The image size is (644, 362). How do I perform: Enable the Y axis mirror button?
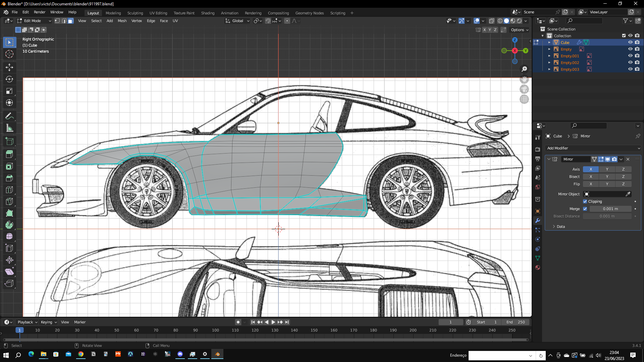click(x=607, y=169)
